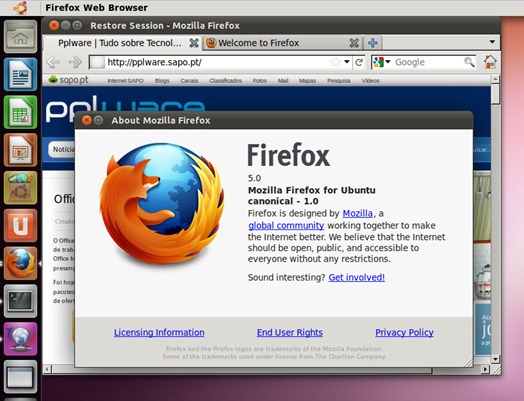Open End User Rights link

click(x=290, y=332)
